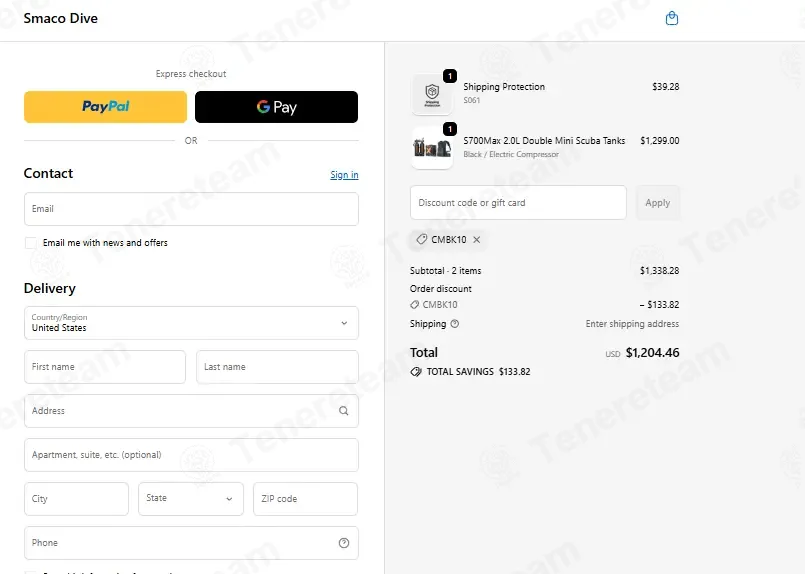Click the Shipping info help icon
The image size is (805, 574).
tap(454, 324)
